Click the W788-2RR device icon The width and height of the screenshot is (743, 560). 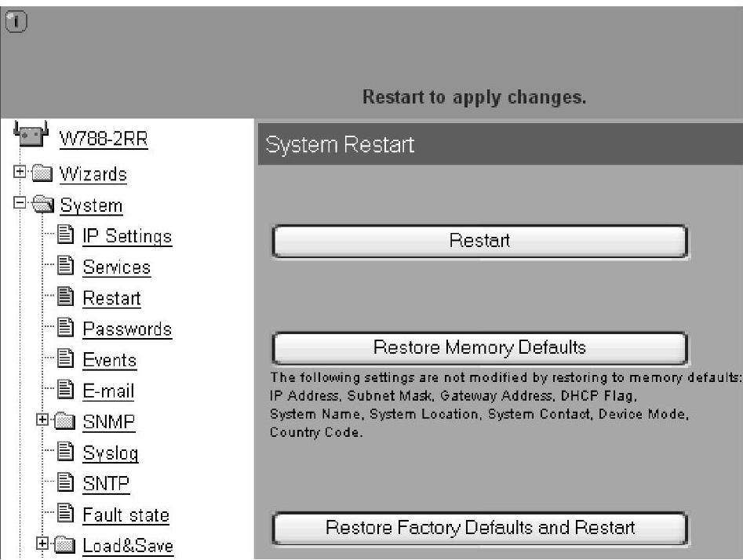pyautogui.click(x=31, y=135)
